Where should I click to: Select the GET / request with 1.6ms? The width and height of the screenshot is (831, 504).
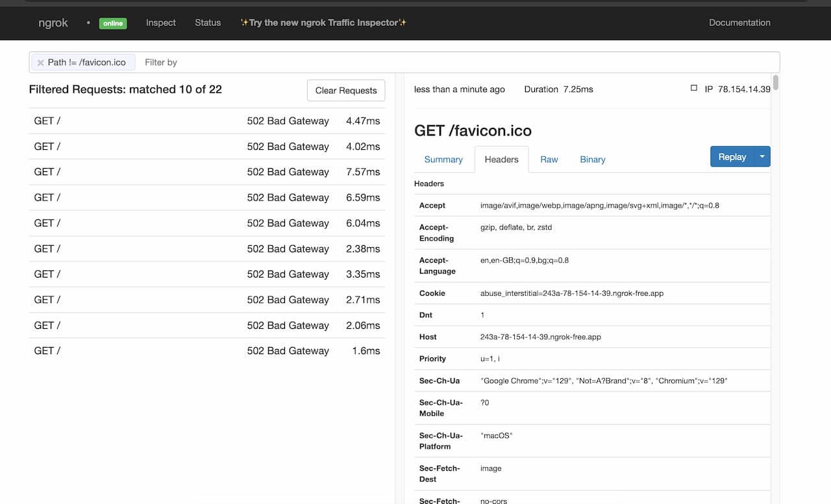(x=207, y=350)
